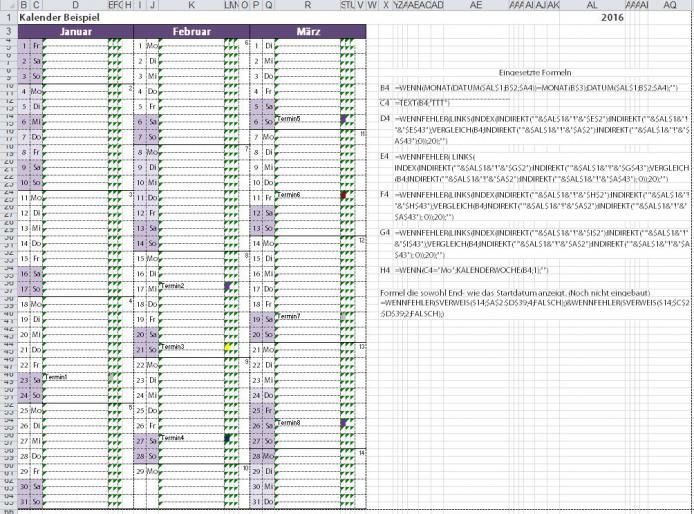Click the Januar month header
The width and height of the screenshot is (694, 514).
coord(76,32)
